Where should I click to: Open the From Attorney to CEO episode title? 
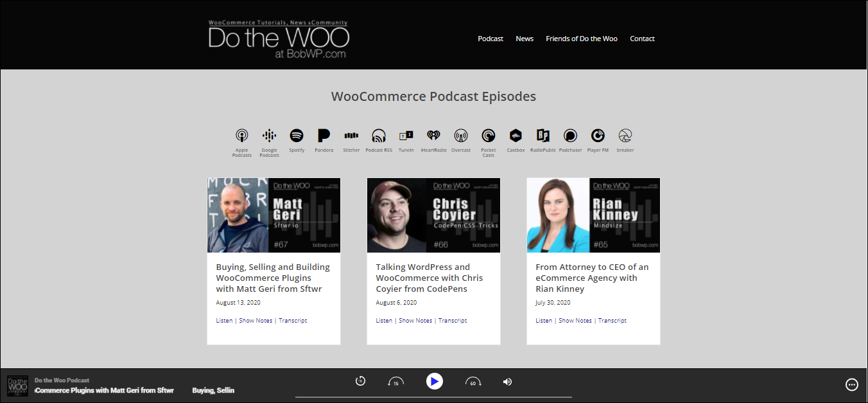592,278
